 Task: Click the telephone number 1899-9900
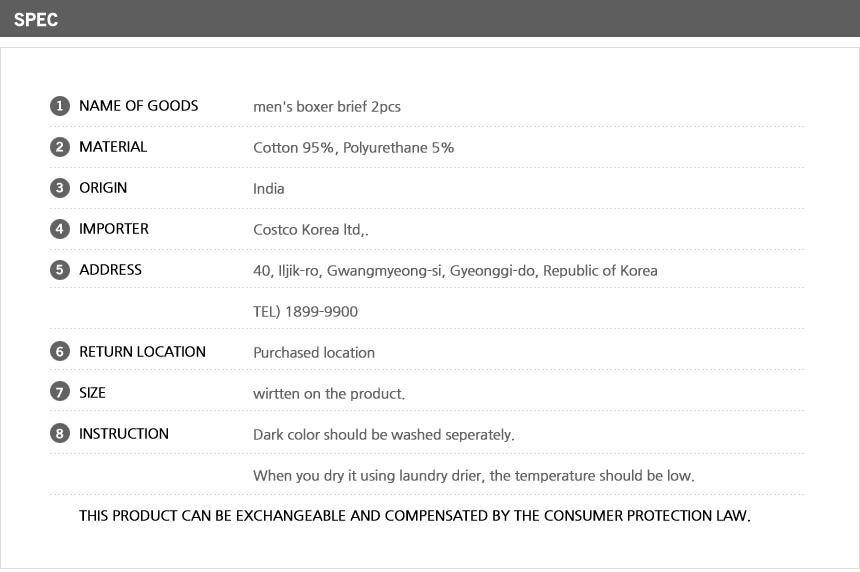click(x=305, y=312)
